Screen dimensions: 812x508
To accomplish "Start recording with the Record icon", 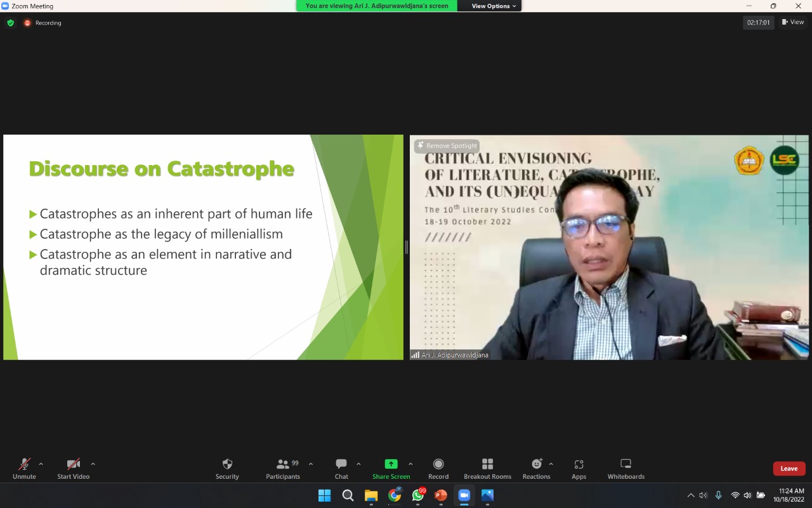I will pyautogui.click(x=438, y=464).
